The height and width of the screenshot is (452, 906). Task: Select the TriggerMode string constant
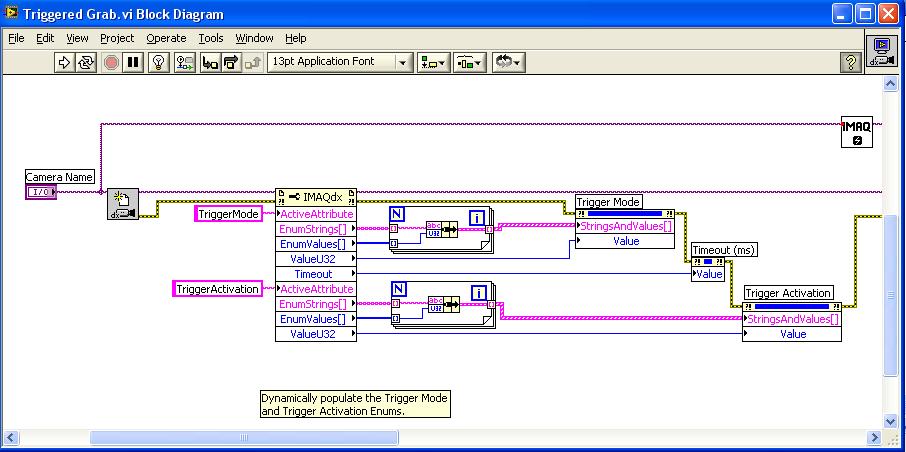coord(228,214)
